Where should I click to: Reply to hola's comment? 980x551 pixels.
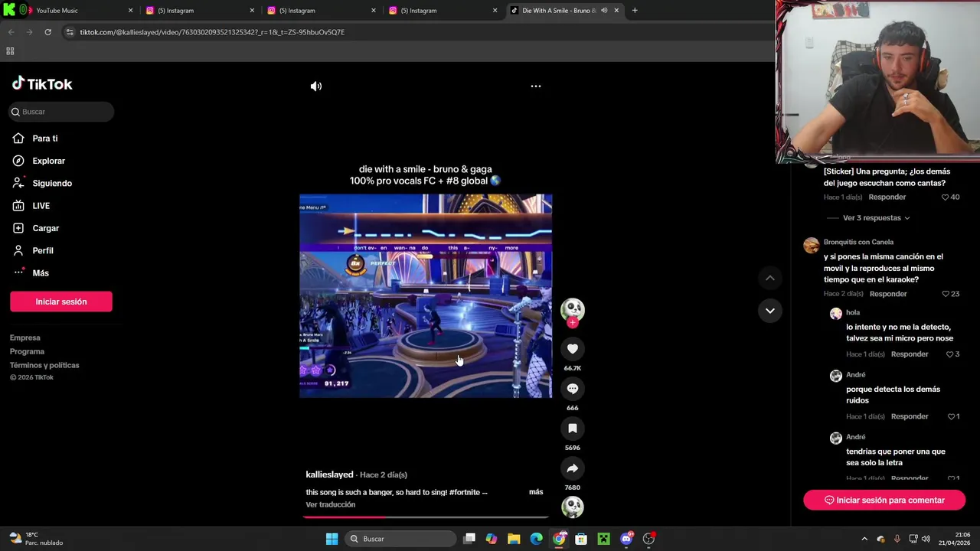click(910, 354)
